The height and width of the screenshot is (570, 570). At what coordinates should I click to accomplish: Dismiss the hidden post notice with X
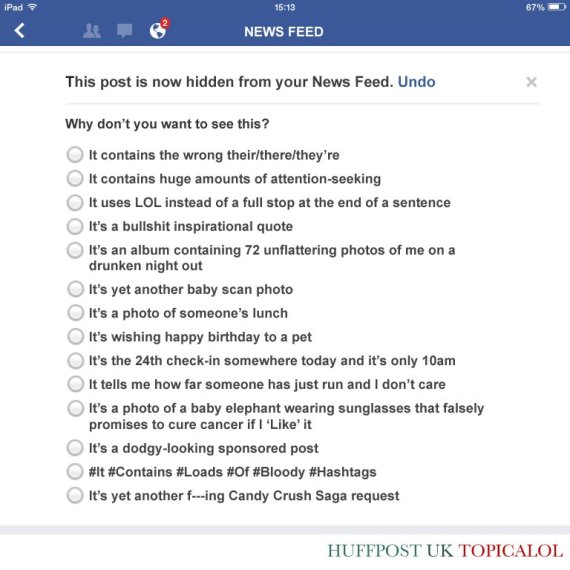pos(531,82)
